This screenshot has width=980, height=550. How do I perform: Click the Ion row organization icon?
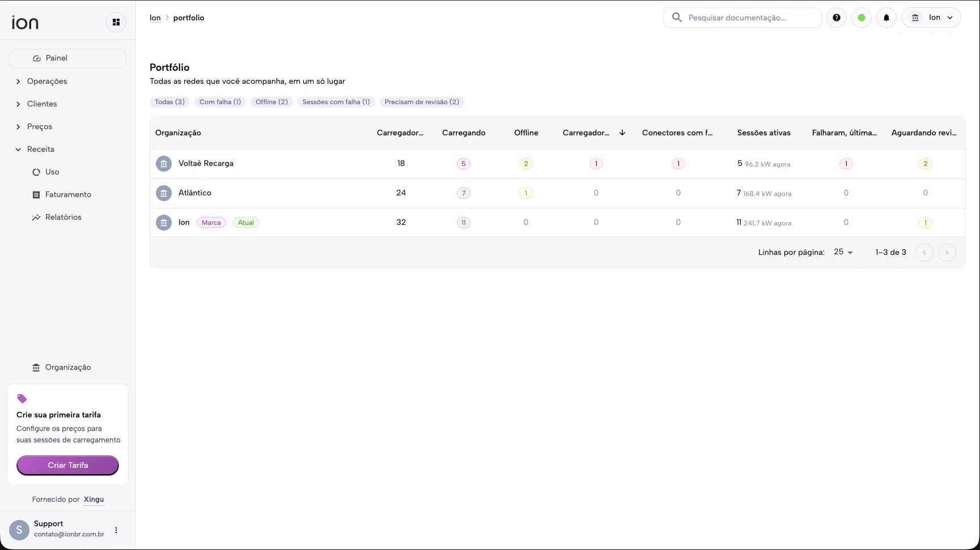pyautogui.click(x=164, y=223)
